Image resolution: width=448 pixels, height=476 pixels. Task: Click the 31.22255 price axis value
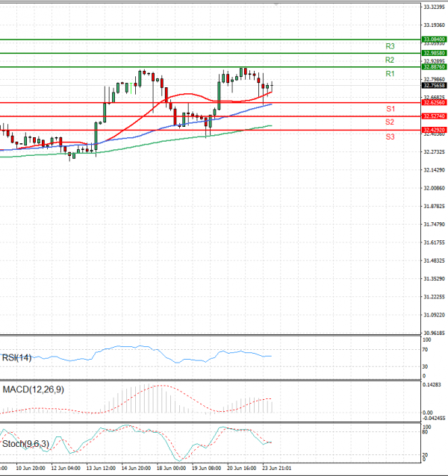point(435,297)
